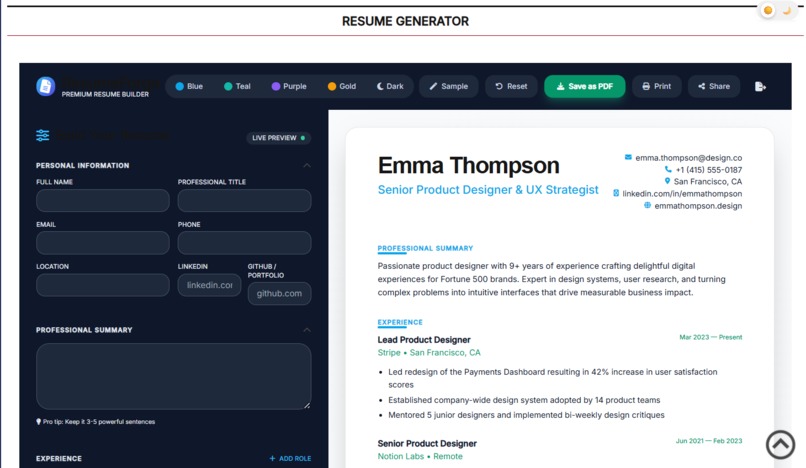Switch to dark mode moon icon

coord(787,10)
